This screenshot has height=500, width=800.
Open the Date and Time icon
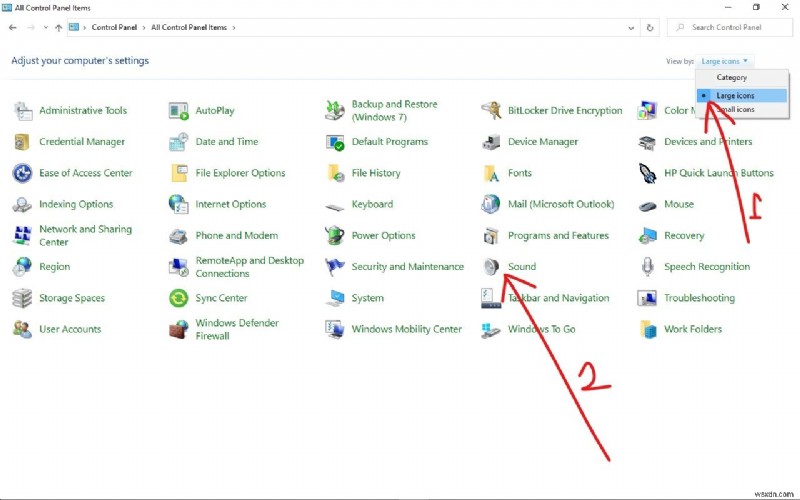179,142
